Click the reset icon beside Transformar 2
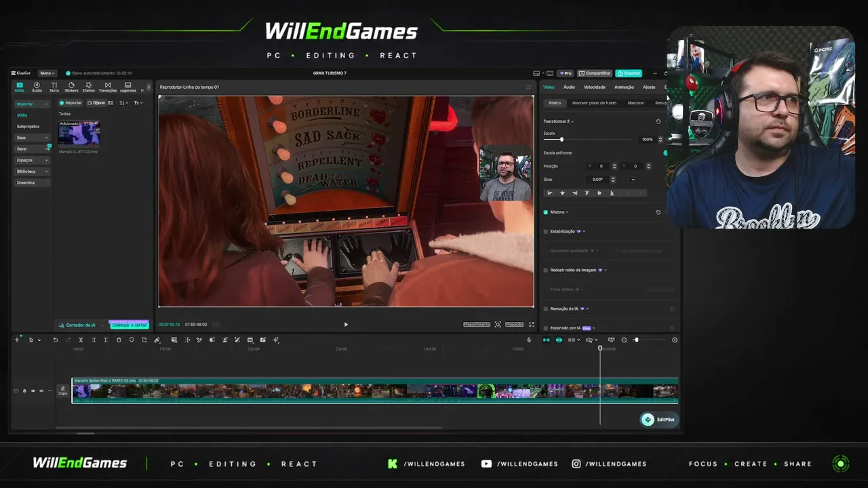The height and width of the screenshot is (488, 868). pyautogui.click(x=658, y=121)
